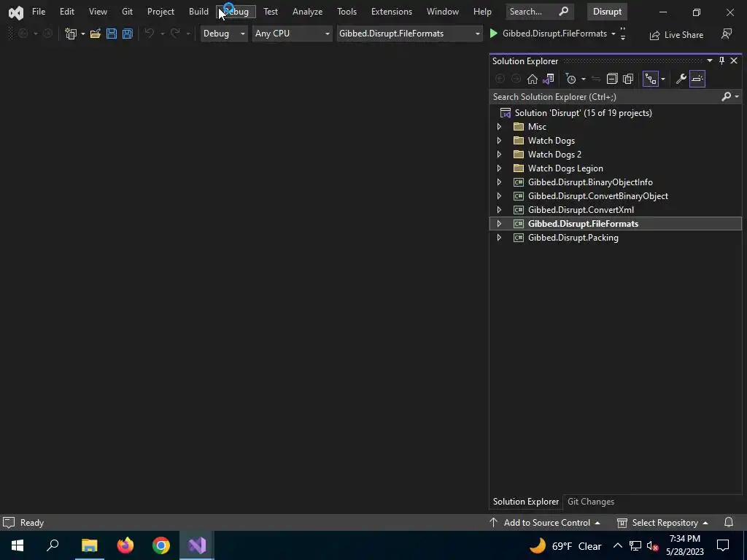Open the Debug configuration dropdown
The height and width of the screenshot is (560, 747).
click(224, 34)
